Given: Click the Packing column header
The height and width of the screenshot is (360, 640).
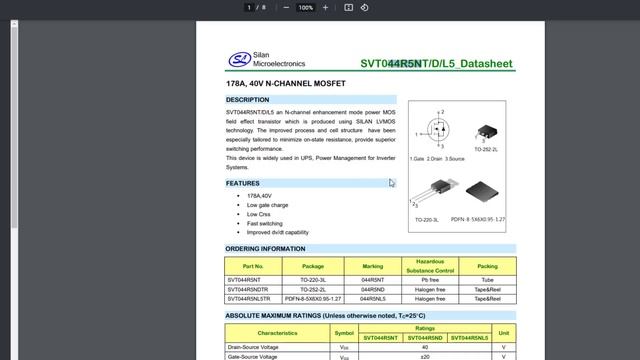Looking at the screenshot, I should point(487,266).
